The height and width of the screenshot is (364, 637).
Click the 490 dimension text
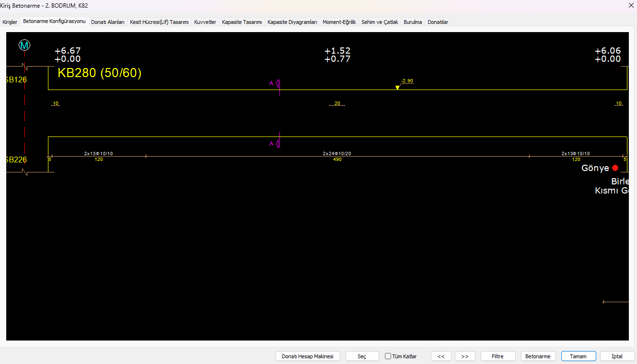[x=337, y=159]
